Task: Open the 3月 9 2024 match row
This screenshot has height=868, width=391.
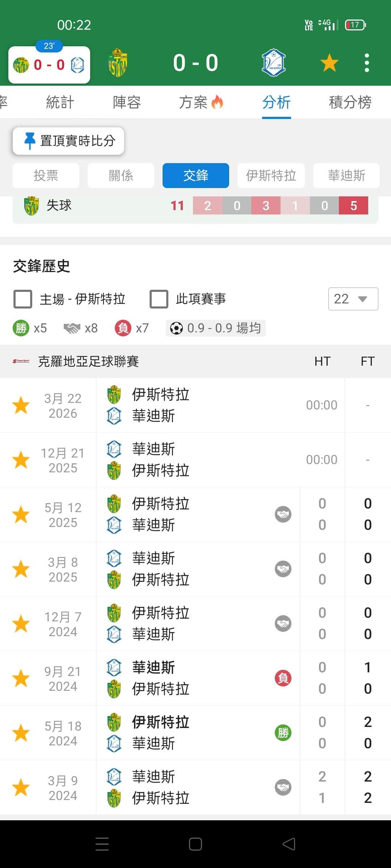Action: [195, 787]
